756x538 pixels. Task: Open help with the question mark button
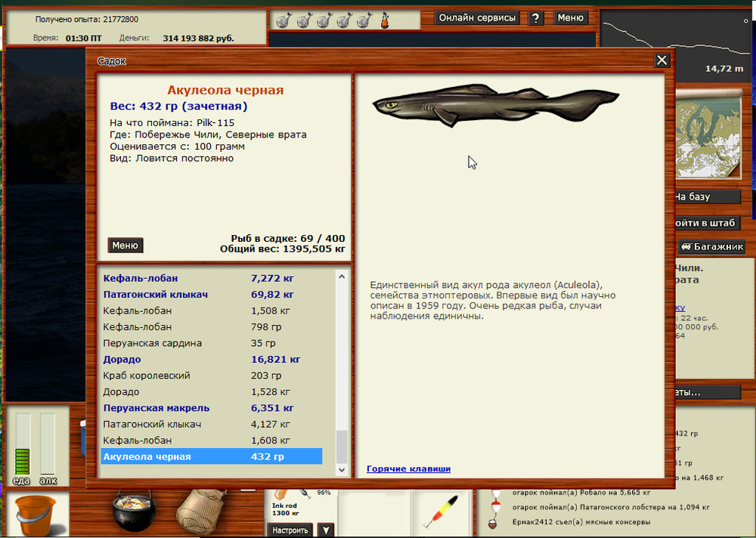[536, 18]
